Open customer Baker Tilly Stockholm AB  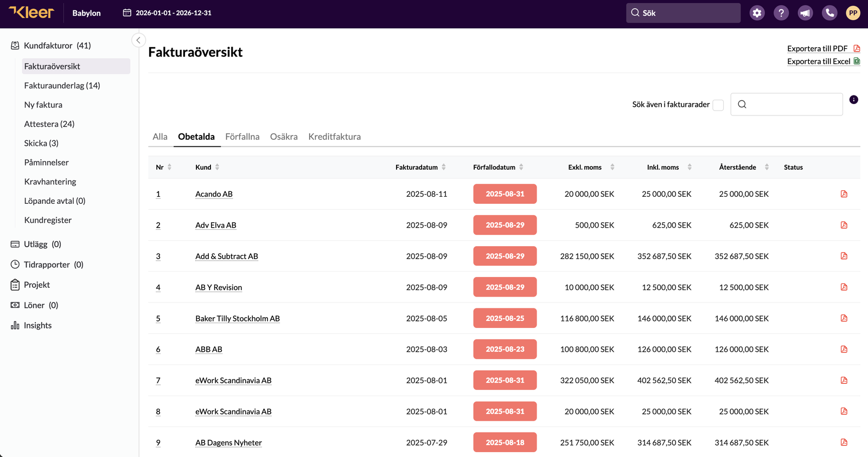point(238,318)
